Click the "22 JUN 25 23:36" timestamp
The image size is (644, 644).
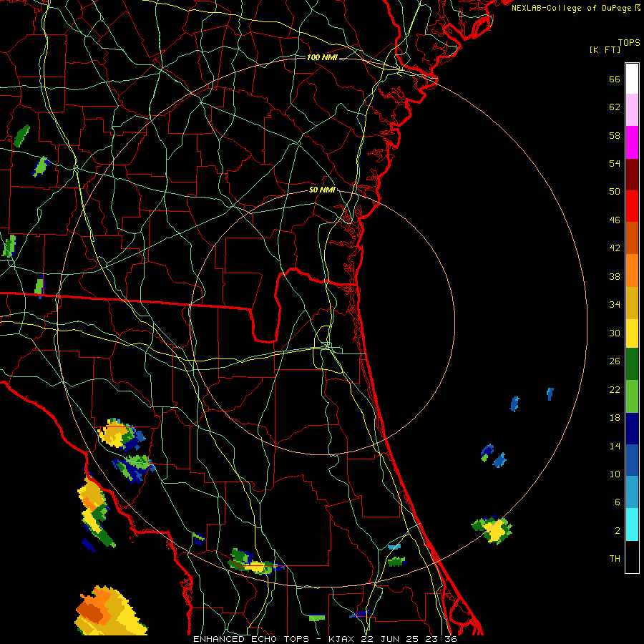409,639
